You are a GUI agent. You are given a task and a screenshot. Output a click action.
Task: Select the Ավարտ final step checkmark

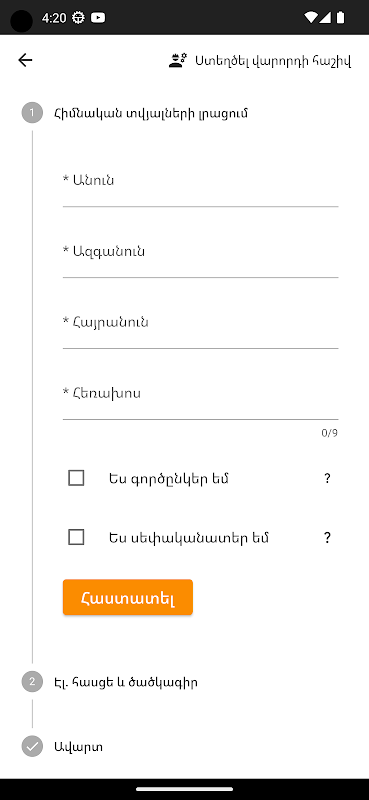coord(32,746)
